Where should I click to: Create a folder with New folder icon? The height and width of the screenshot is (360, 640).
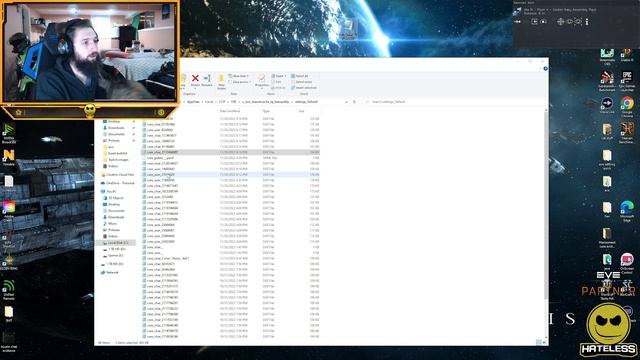click(221, 79)
